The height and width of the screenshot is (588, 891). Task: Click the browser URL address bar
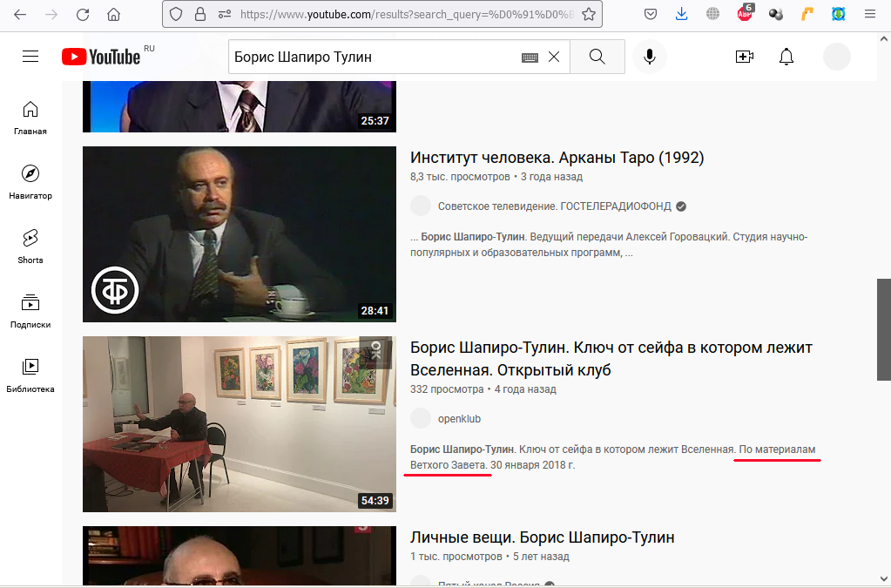pos(406,14)
